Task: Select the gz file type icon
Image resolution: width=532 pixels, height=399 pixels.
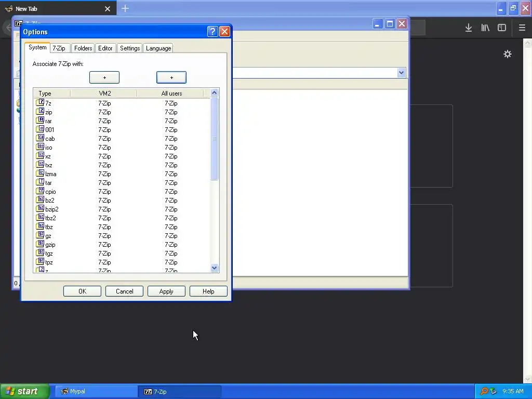Action: coord(40,234)
